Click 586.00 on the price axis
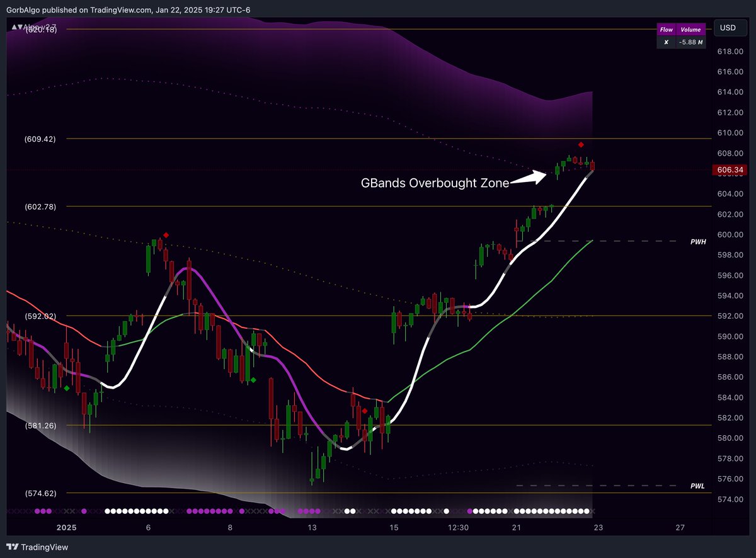756x558 pixels. click(731, 377)
